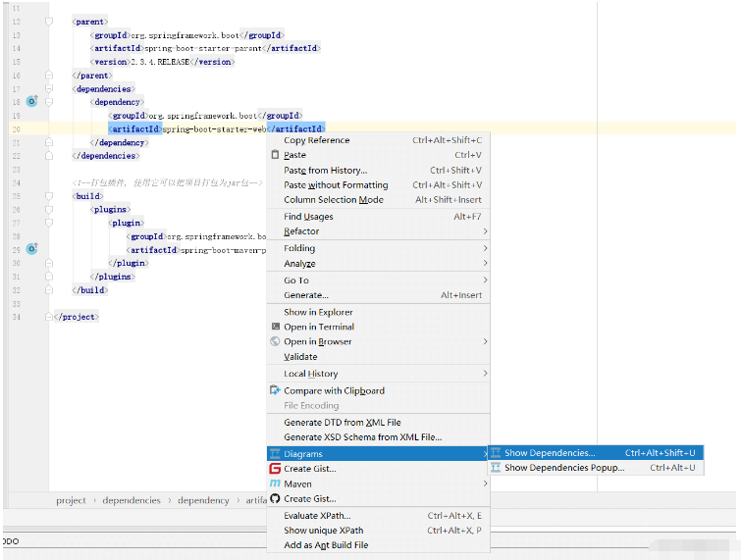Click the closing project tag
The height and width of the screenshot is (560, 742).
click(x=77, y=317)
